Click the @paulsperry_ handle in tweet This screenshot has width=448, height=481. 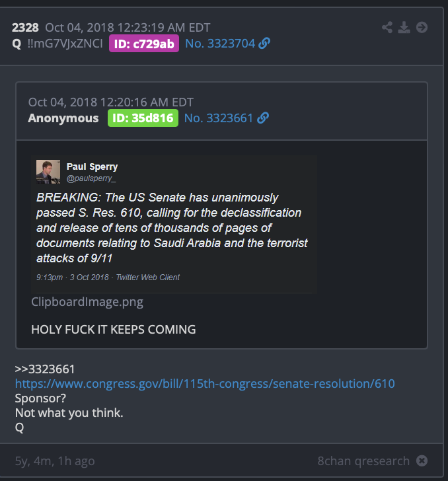click(91, 178)
